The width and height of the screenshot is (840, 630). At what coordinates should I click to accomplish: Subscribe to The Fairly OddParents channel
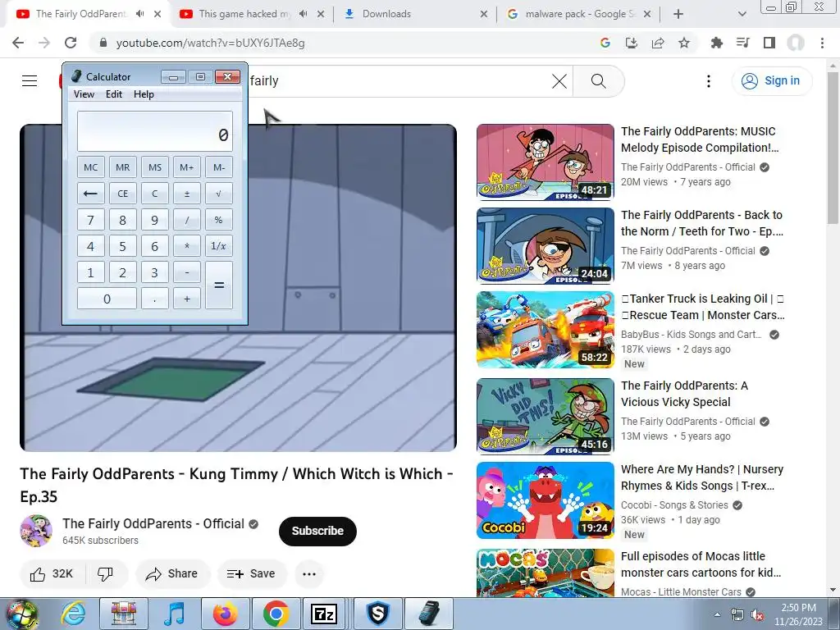(317, 531)
